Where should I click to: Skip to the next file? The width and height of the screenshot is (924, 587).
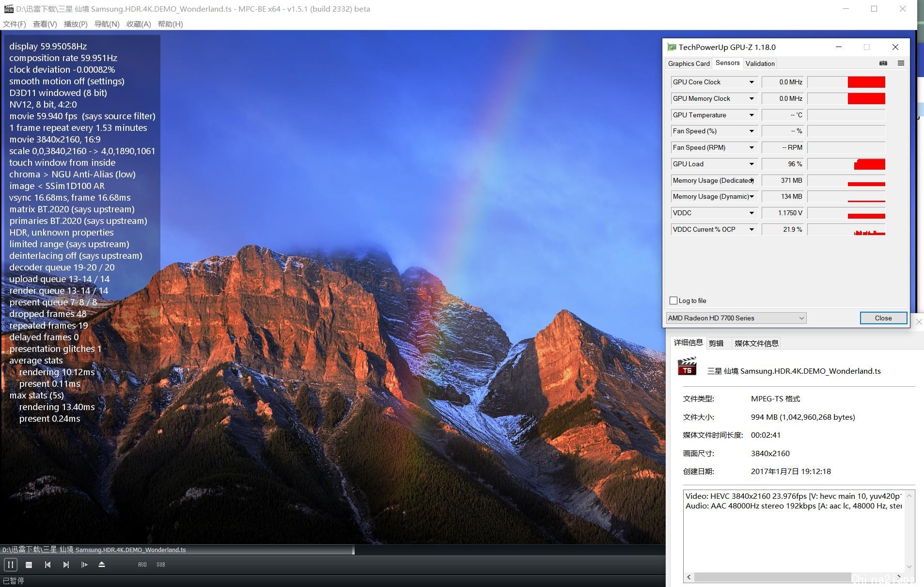[x=66, y=565]
